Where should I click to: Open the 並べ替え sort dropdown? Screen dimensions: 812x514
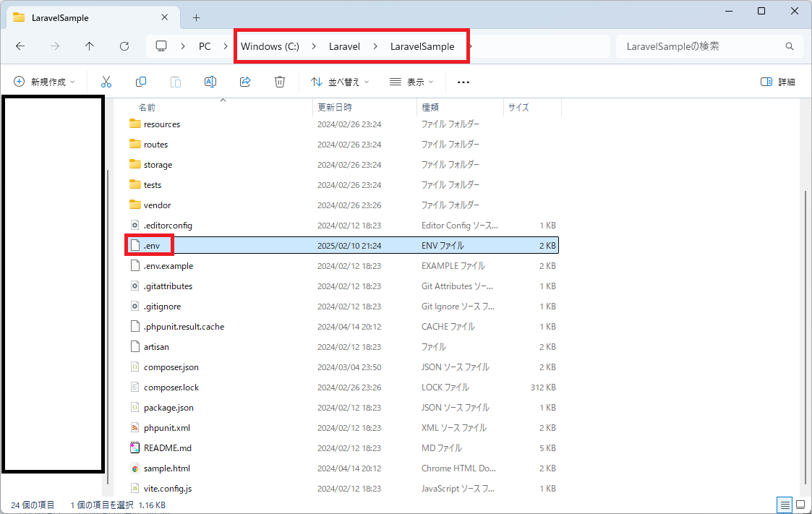click(340, 81)
